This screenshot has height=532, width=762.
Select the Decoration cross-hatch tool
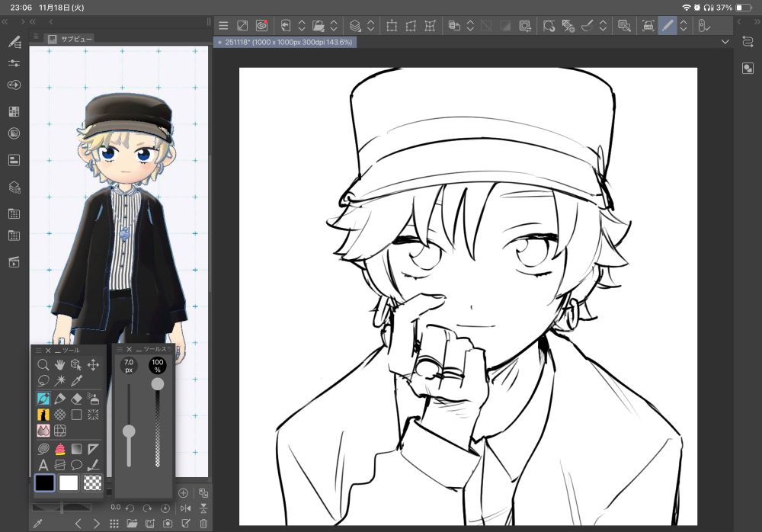pyautogui.click(x=59, y=415)
